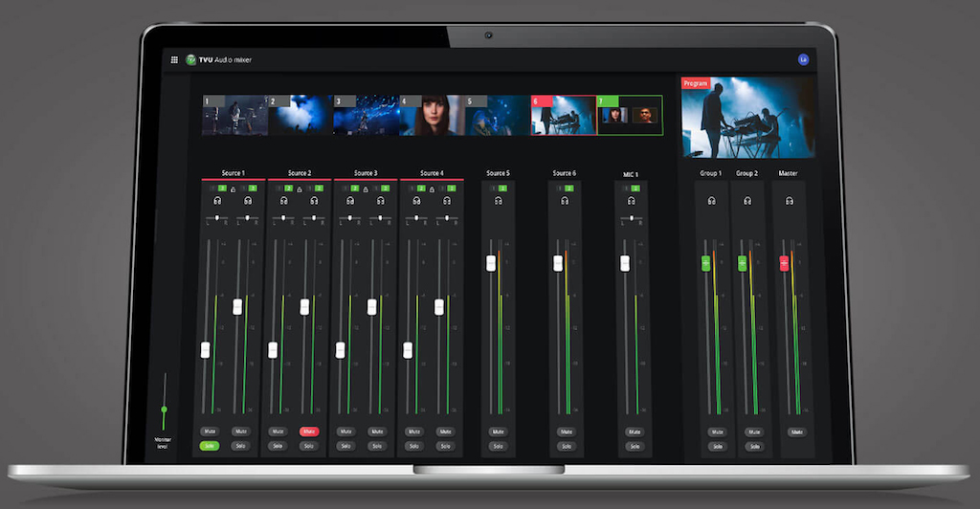Select source thumbnail 3

pos(367,115)
